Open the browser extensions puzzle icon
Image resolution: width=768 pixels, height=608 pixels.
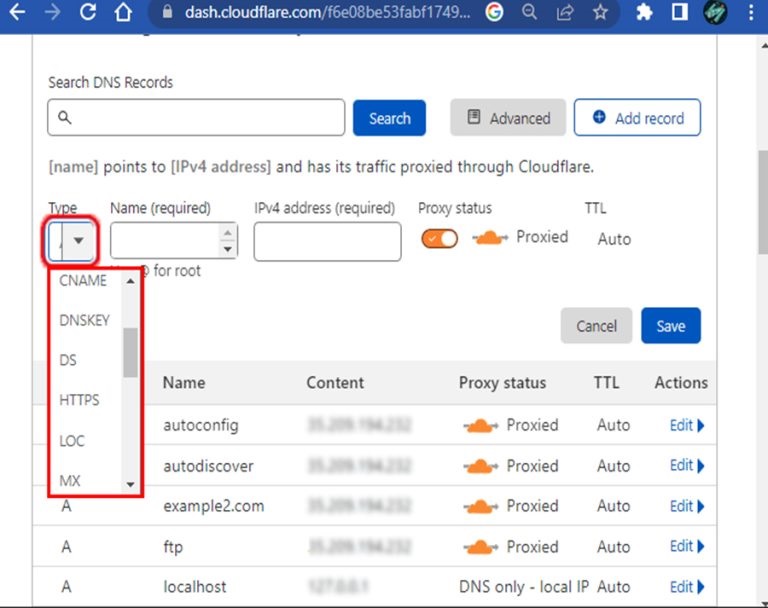[x=644, y=14]
